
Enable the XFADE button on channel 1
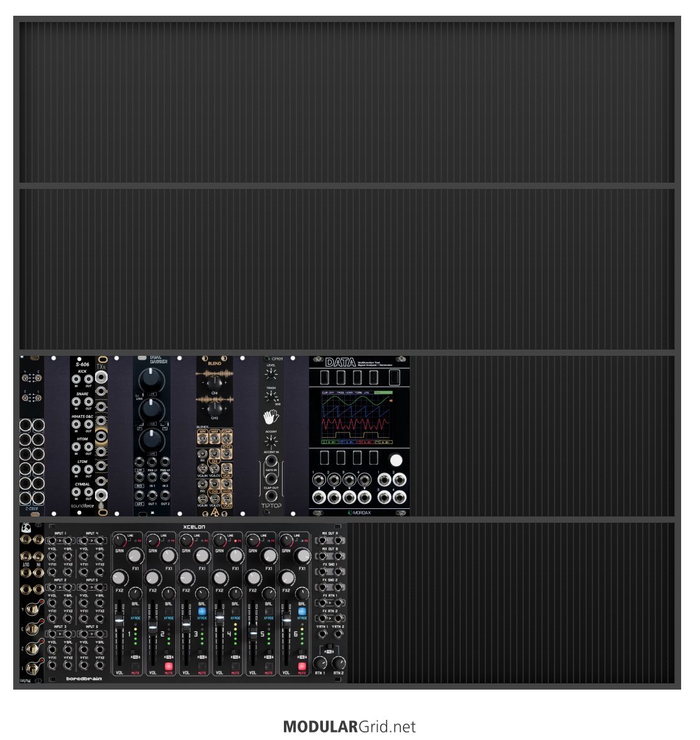tap(135, 612)
